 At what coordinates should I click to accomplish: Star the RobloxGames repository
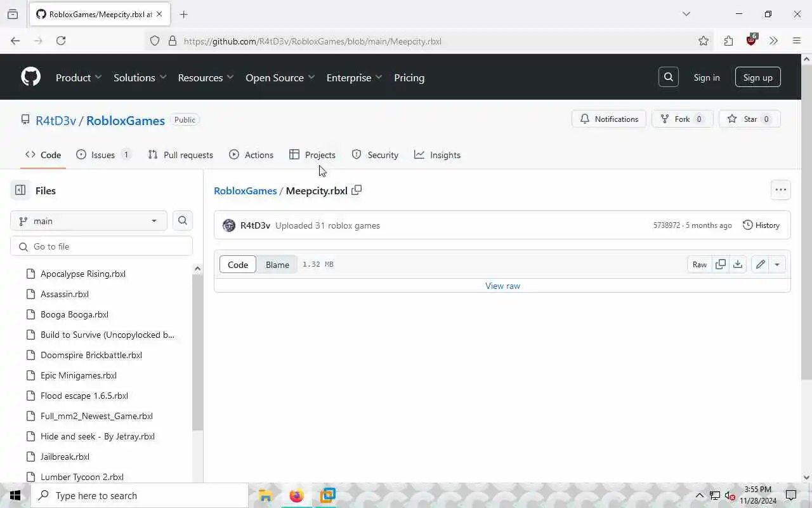click(750, 119)
